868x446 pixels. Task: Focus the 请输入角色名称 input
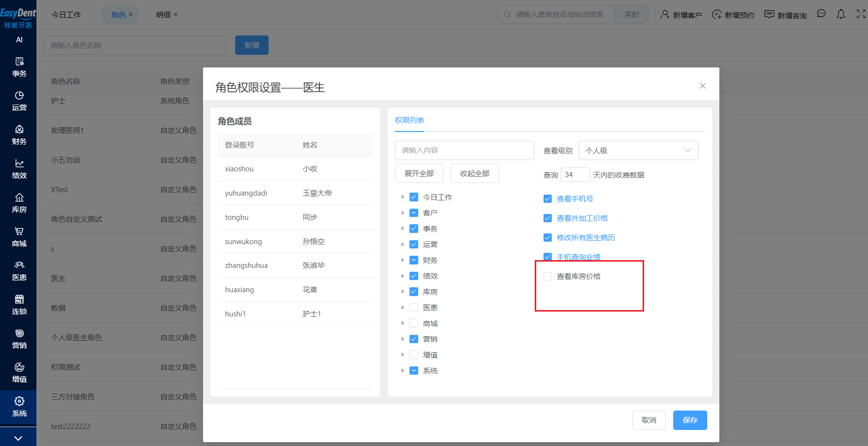(135, 45)
